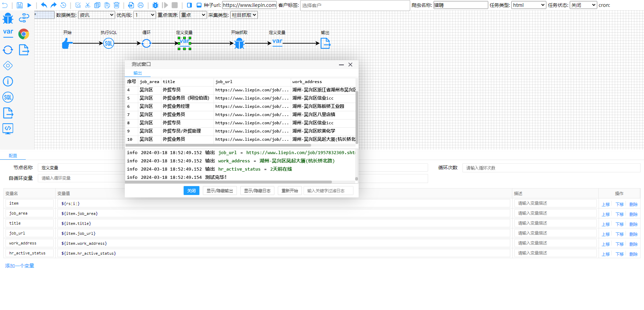Click the 显示/隐藏日志 button
The width and height of the screenshot is (644, 310).
(257, 191)
